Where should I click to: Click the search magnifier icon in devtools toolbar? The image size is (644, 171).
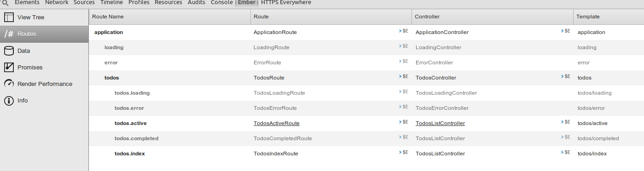point(5,3)
